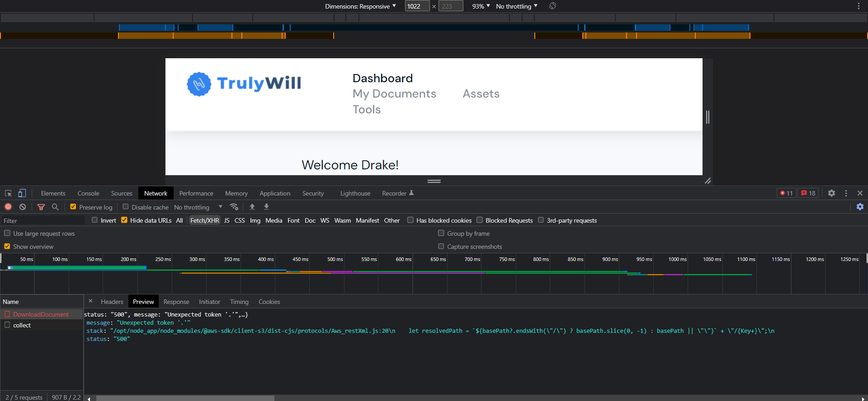This screenshot has height=401, width=868.
Task: Open network settings blue gear
Action: [860, 207]
